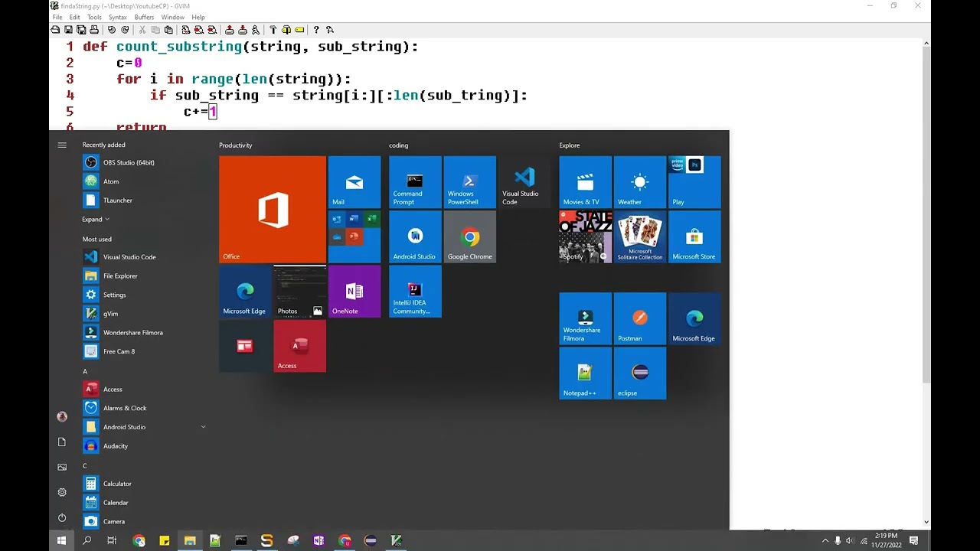Image resolution: width=980 pixels, height=551 pixels.
Task: Open the Edit menu in GVIM
Action: [x=74, y=17]
